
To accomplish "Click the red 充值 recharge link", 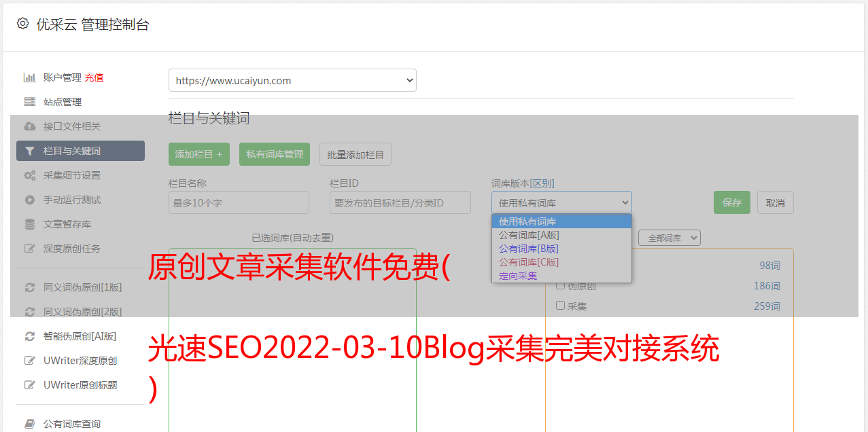I will tap(94, 77).
